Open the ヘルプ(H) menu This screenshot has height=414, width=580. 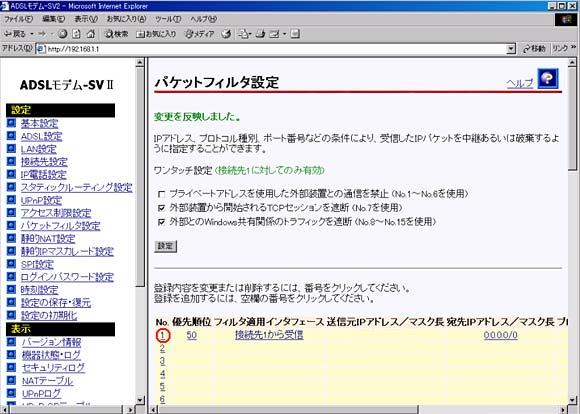204,19
